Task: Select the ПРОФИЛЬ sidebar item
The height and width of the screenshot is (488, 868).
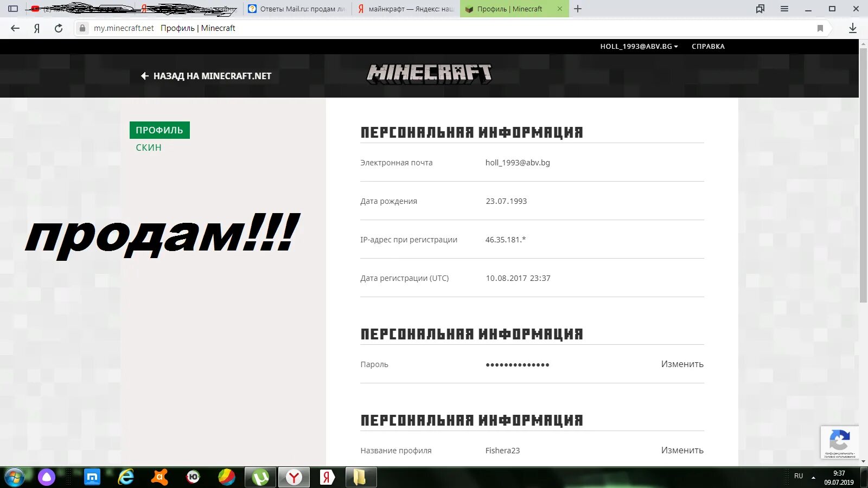Action: point(159,130)
